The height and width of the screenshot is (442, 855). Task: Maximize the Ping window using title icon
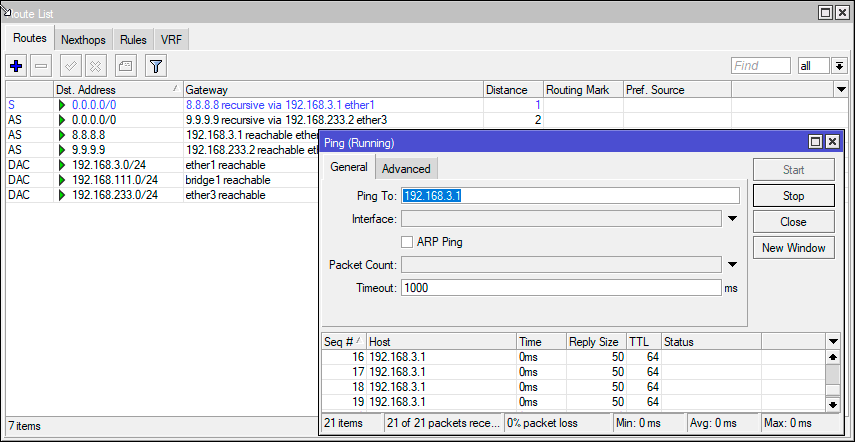click(815, 143)
